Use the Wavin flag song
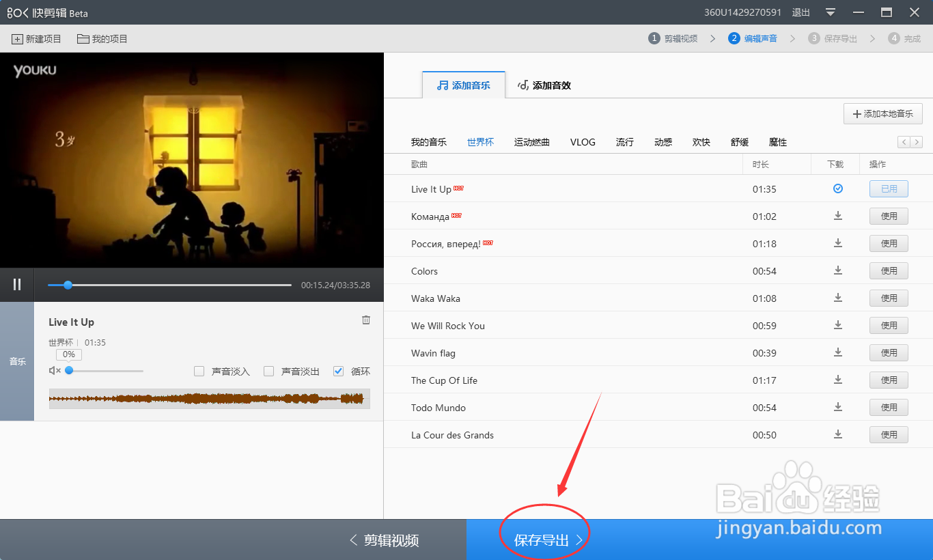 click(x=889, y=353)
